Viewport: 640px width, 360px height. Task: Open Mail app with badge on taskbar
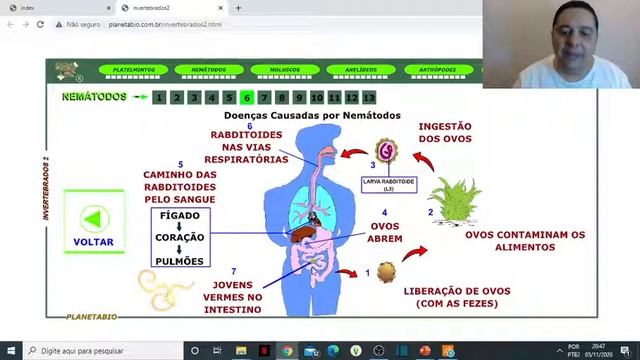311,351
